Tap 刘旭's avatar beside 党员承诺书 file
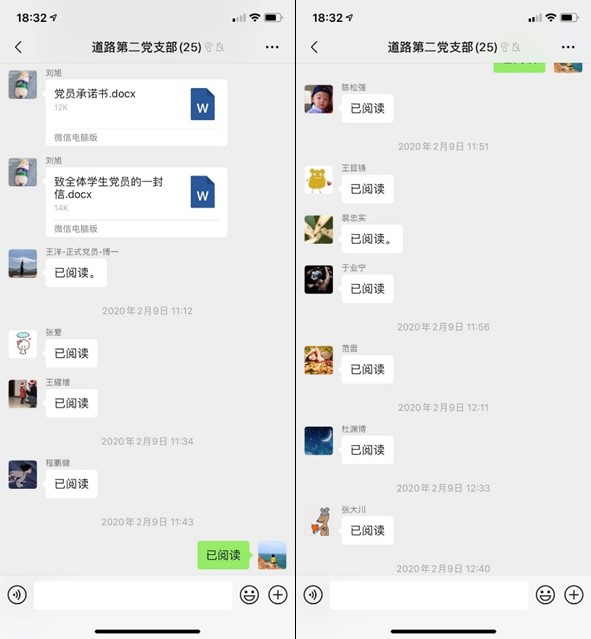This screenshot has height=639, width=591. 23,84
